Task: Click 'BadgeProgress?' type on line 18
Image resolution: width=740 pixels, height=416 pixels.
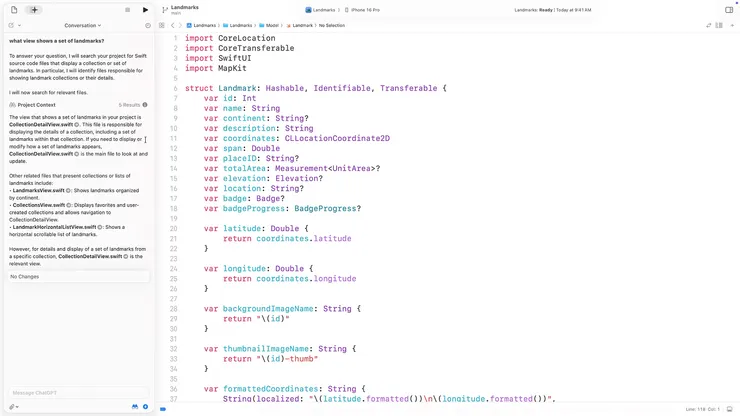Action: pyautogui.click(x=328, y=209)
